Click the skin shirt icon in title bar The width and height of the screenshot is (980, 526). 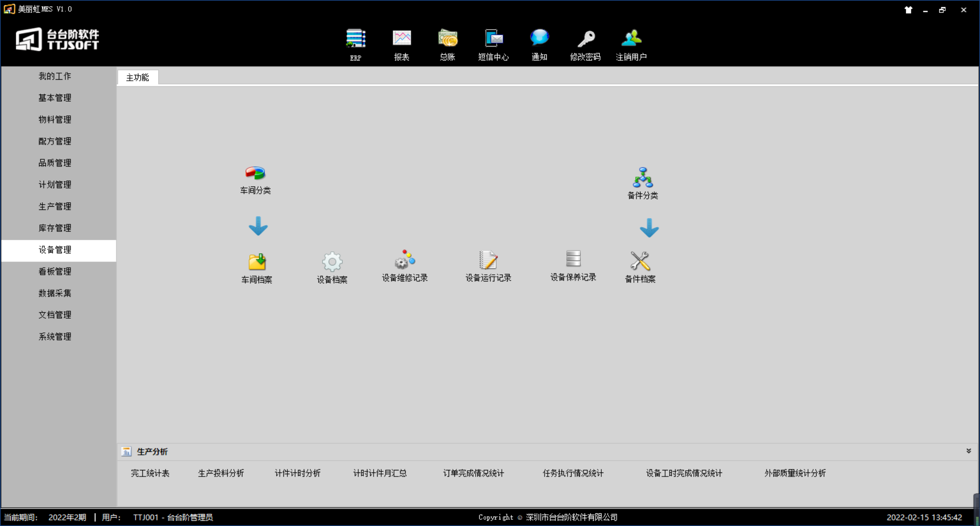[x=908, y=10]
